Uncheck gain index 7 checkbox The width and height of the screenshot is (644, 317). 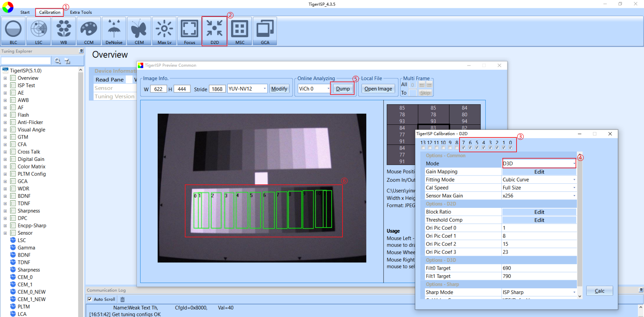click(463, 148)
